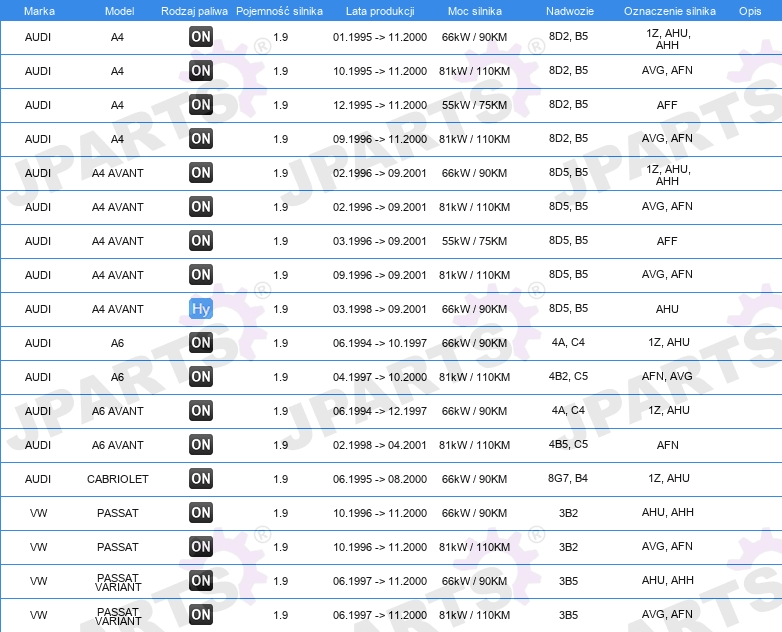This screenshot has height=632, width=782.
Task: Click 1Z, AHU, AHH code in A4 01.1995 row
Action: pos(668,39)
